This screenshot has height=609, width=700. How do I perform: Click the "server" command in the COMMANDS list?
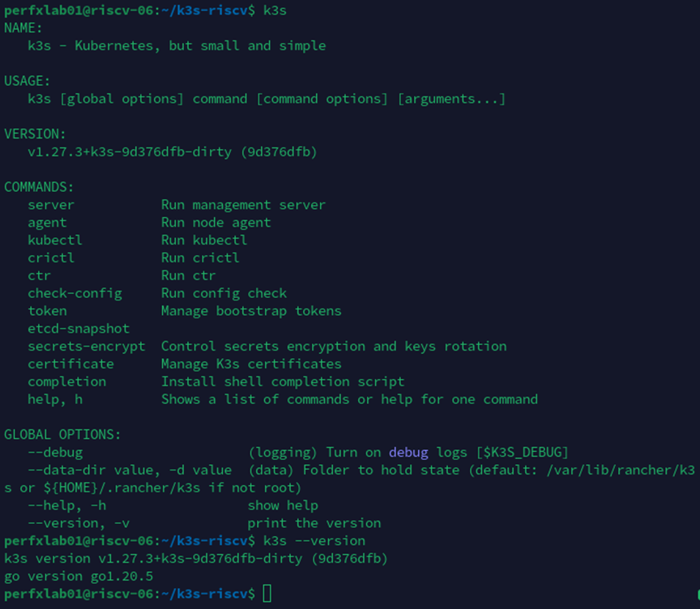pos(51,205)
